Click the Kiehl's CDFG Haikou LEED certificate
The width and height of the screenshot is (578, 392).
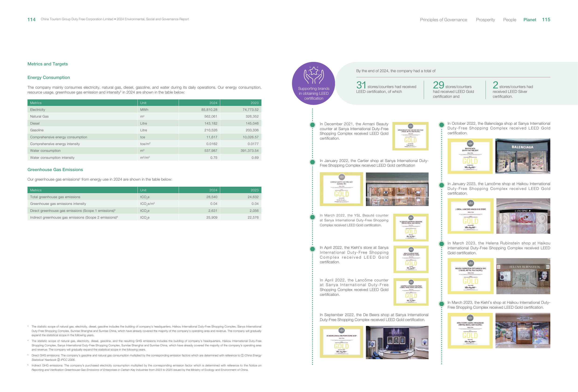point(470,331)
